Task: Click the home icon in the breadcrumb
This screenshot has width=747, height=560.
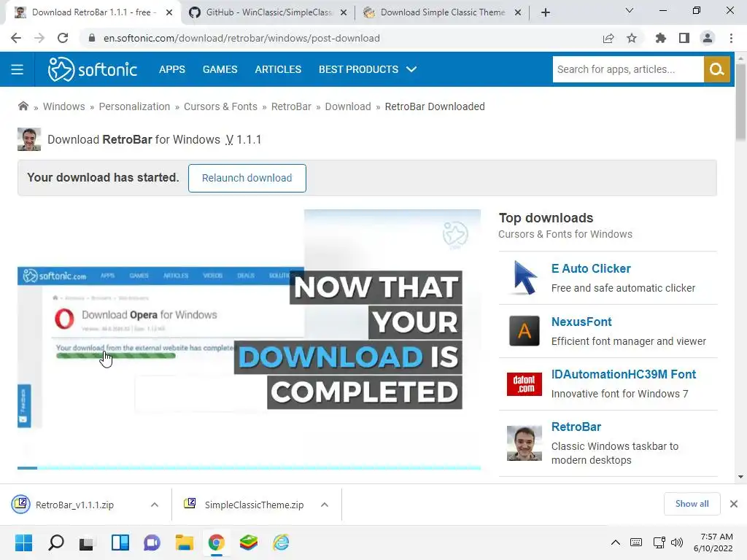Action: [x=23, y=106]
